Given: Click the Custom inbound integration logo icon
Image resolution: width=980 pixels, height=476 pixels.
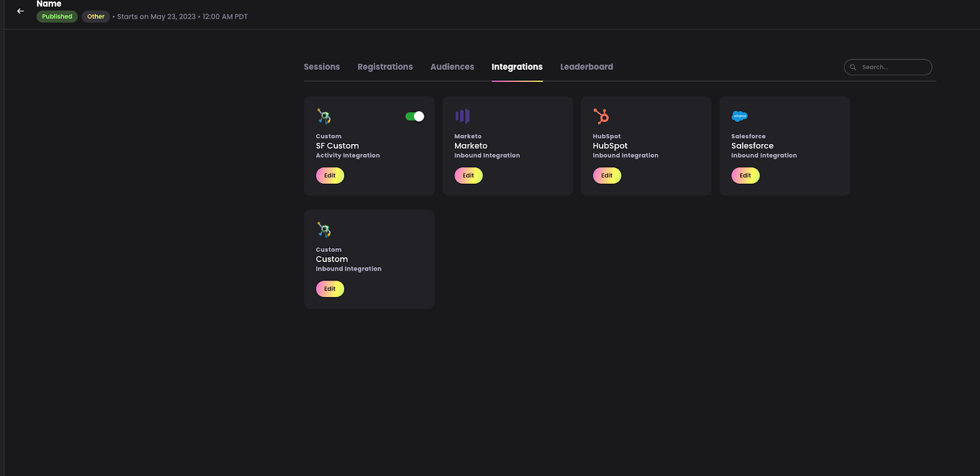Looking at the screenshot, I should pyautogui.click(x=324, y=230).
